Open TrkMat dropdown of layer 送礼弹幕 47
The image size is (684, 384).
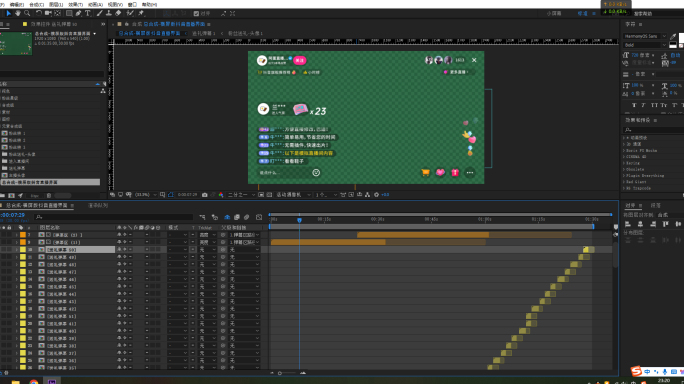click(208, 272)
